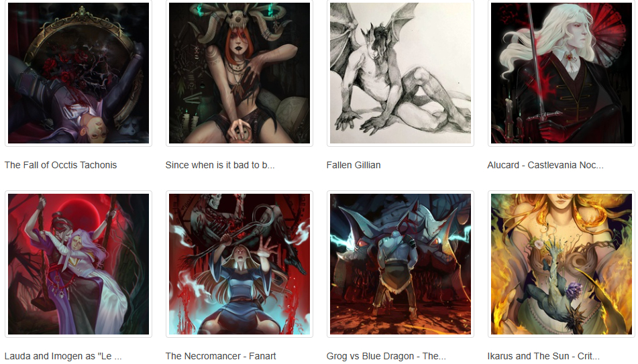This screenshot has height=364, width=638.
Task: Open the Fallen Gillian pencil sketch thumbnail
Action: [x=401, y=73]
